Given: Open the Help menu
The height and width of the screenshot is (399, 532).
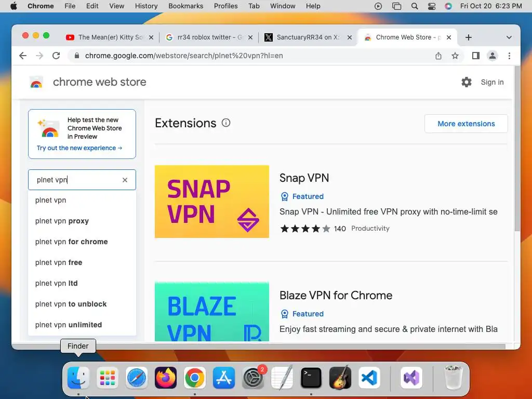Looking at the screenshot, I should click(x=313, y=6).
